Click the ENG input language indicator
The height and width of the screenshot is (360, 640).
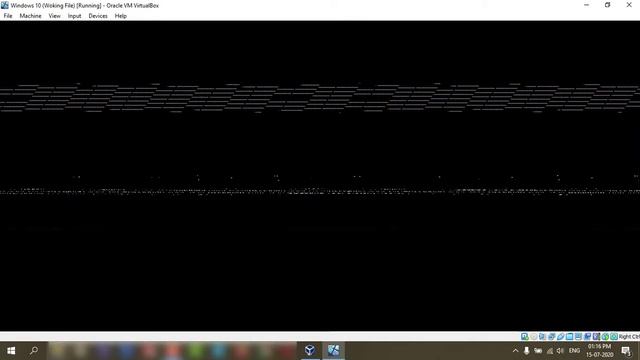pyautogui.click(x=574, y=351)
